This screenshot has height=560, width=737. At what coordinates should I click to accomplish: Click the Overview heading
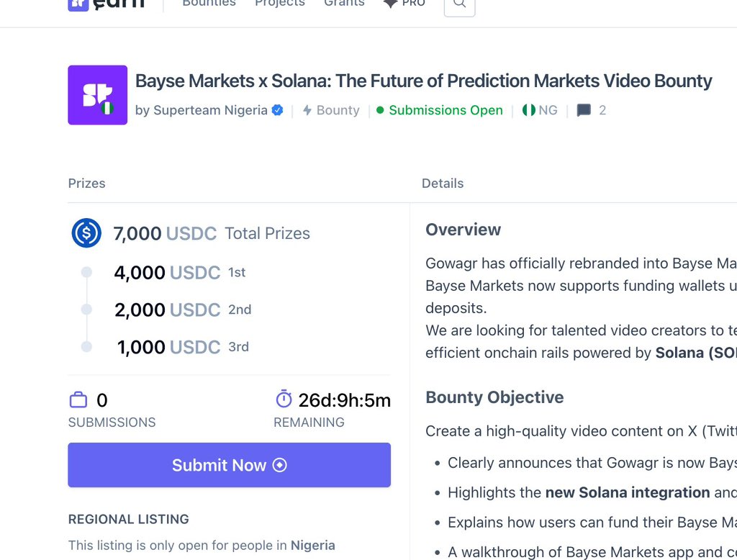[463, 230]
